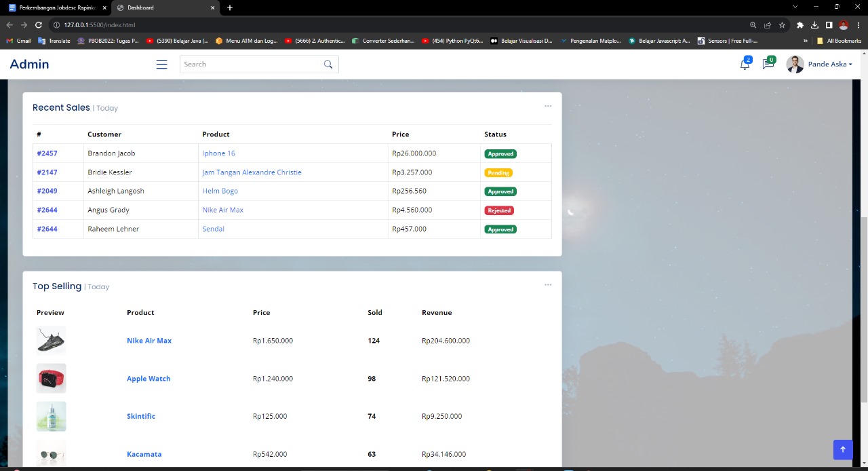Screen dimensions: 868x471
Task: Open order #2457 from Recent Sales
Action: (47, 153)
